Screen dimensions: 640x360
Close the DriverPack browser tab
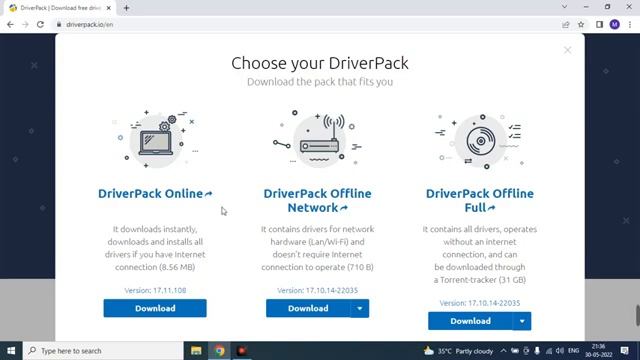pos(109,8)
